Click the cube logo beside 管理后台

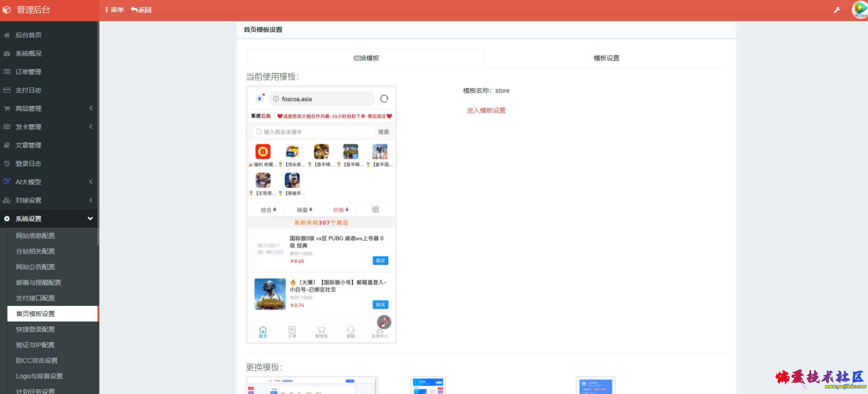click(x=7, y=10)
